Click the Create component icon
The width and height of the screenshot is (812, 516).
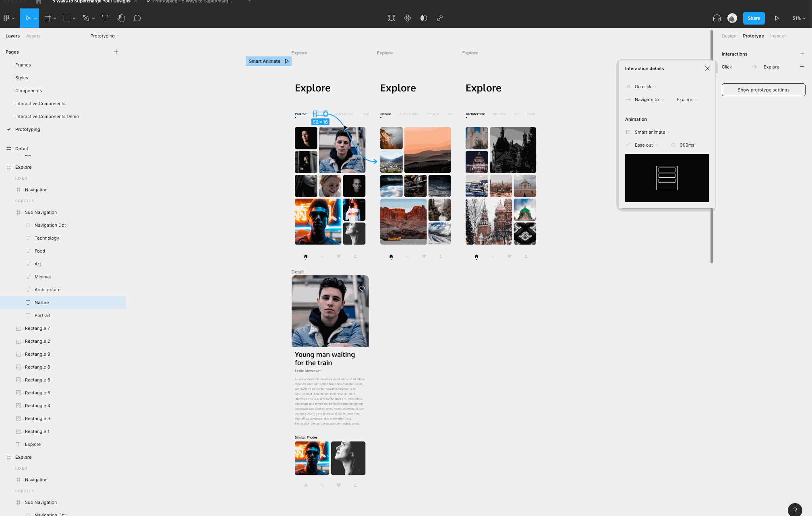(x=408, y=18)
